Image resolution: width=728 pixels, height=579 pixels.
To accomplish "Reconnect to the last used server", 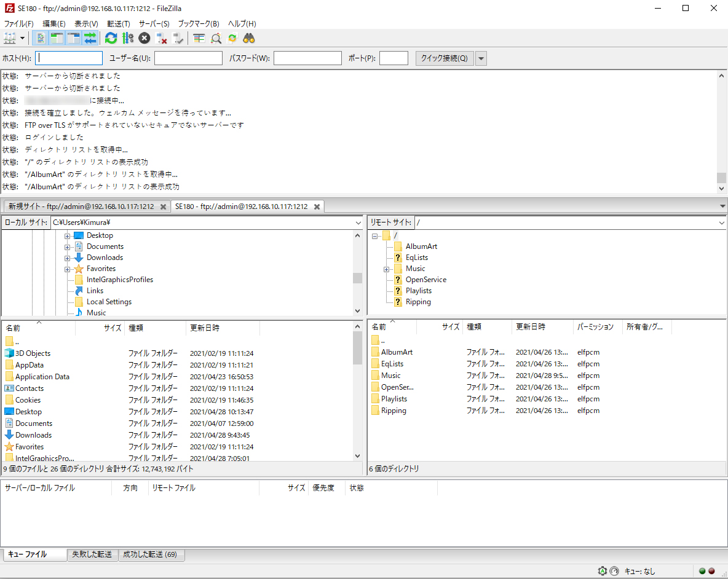I will tap(178, 39).
